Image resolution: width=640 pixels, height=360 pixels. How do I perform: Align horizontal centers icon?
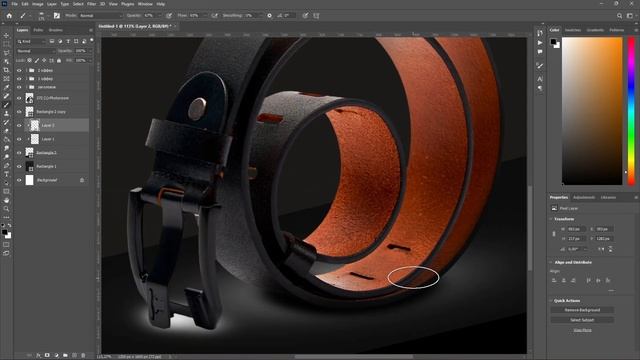pos(564,280)
